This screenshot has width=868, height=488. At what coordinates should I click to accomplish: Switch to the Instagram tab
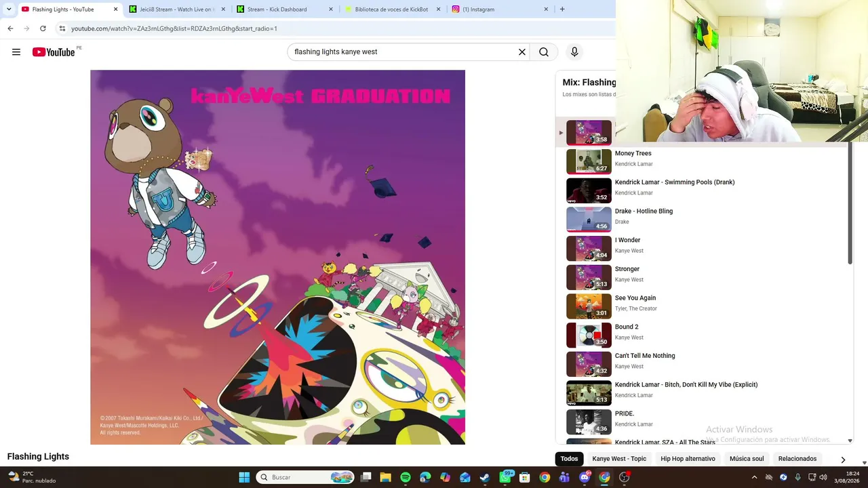click(x=500, y=9)
